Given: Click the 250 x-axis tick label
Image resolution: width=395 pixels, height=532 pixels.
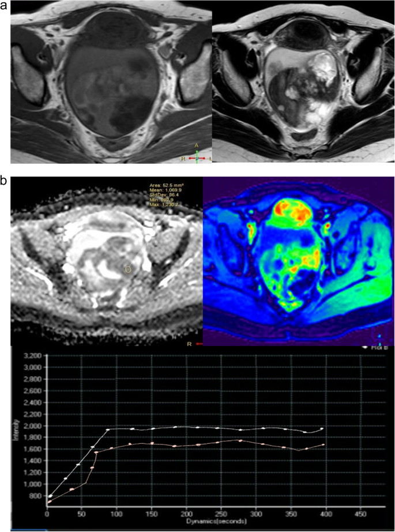Looking at the screenshot, I should (221, 514).
